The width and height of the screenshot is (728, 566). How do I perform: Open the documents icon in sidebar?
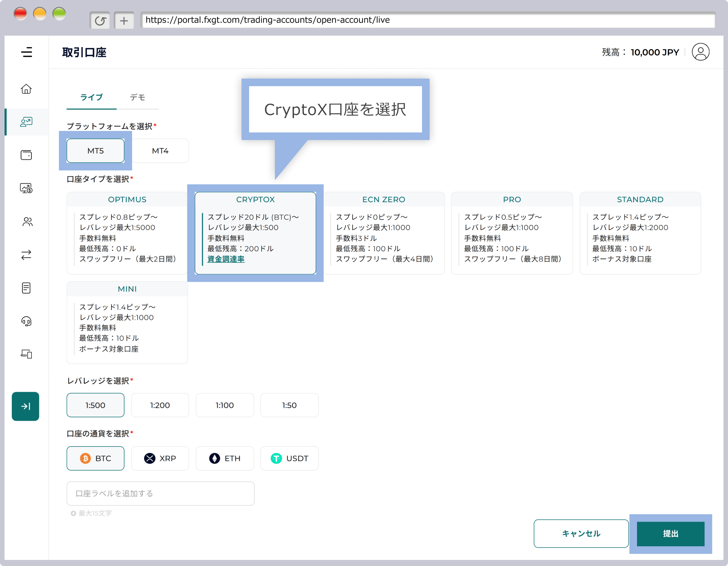click(x=26, y=288)
